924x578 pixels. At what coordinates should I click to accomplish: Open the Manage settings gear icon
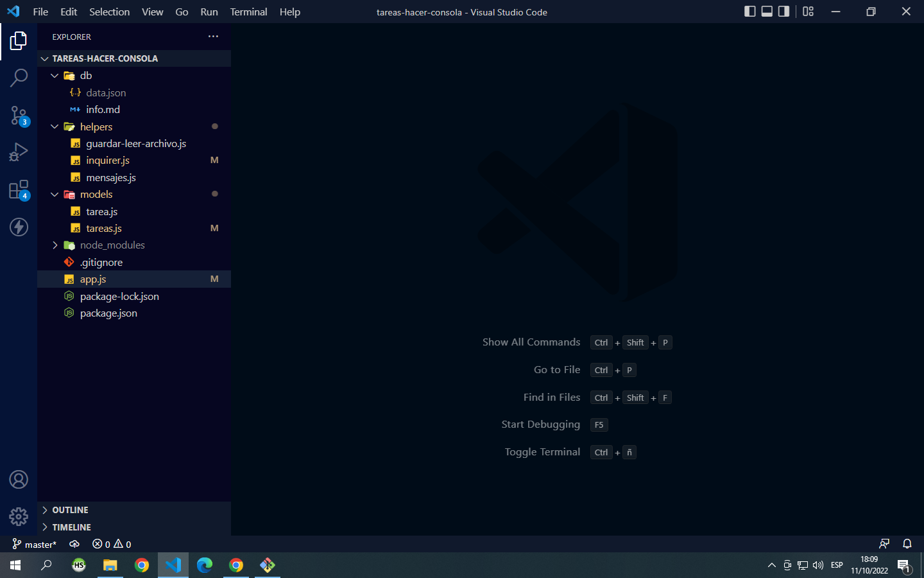[19, 516]
